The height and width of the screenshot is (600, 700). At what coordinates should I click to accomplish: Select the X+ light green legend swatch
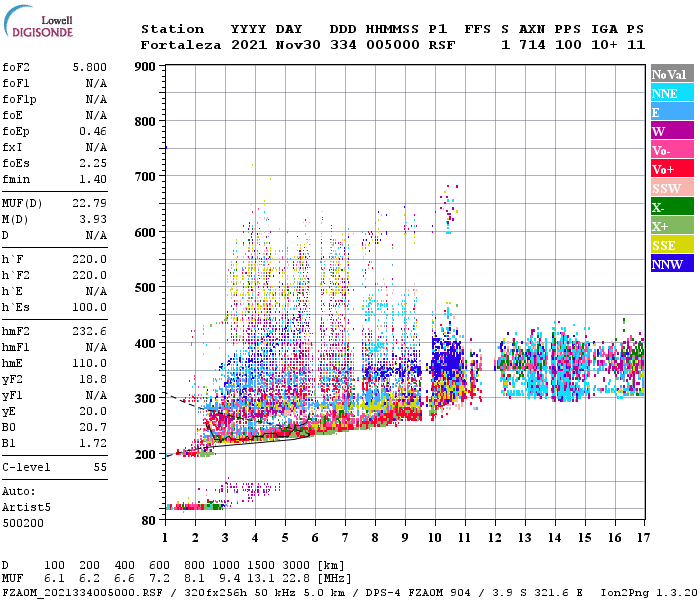(672, 225)
